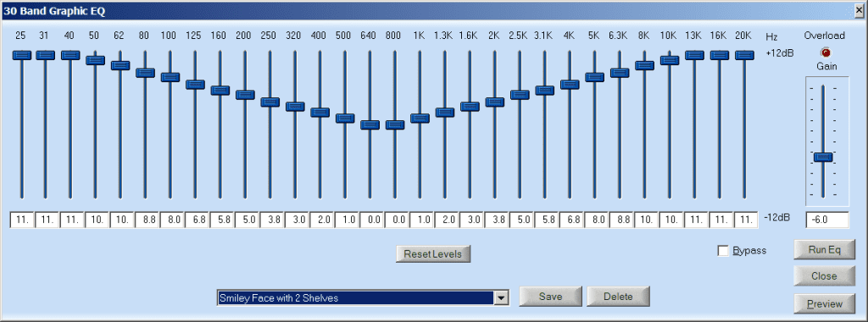The width and height of the screenshot is (868, 322).
Task: Click the Reset Levels button
Action: (433, 254)
